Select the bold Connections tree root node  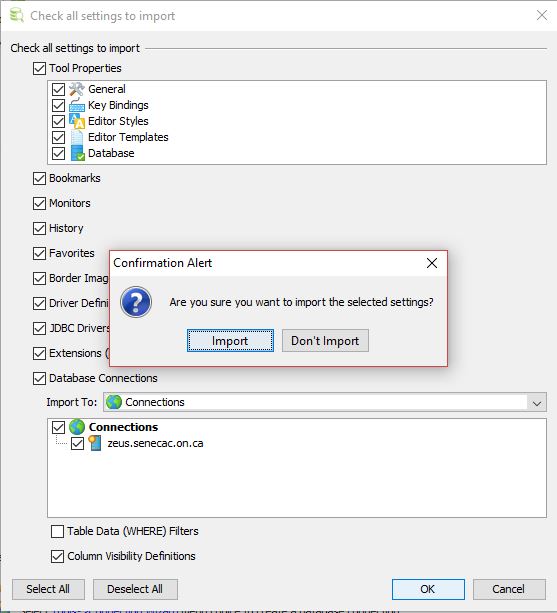pos(123,427)
